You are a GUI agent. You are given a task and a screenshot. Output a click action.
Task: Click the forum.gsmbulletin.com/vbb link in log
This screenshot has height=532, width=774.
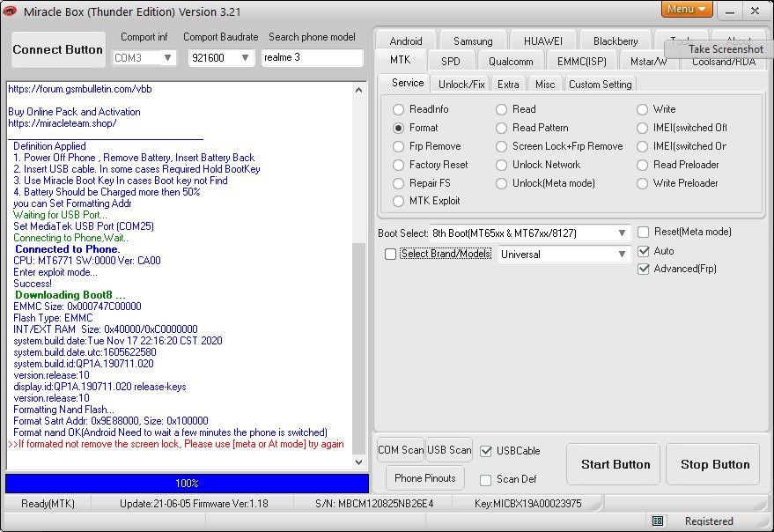click(x=80, y=89)
